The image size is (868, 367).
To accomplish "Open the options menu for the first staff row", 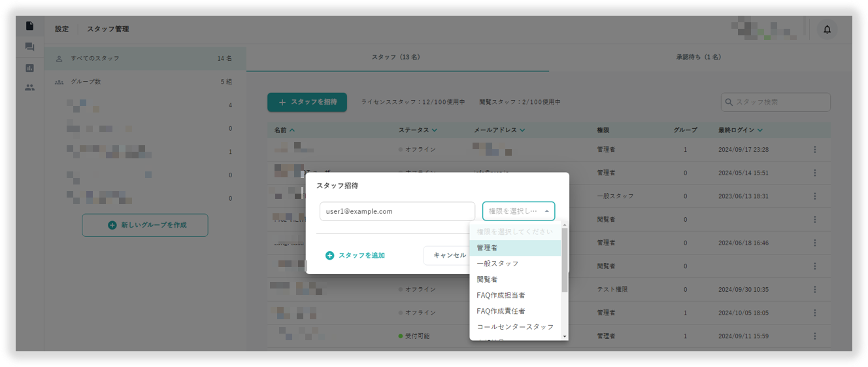I will 814,150.
